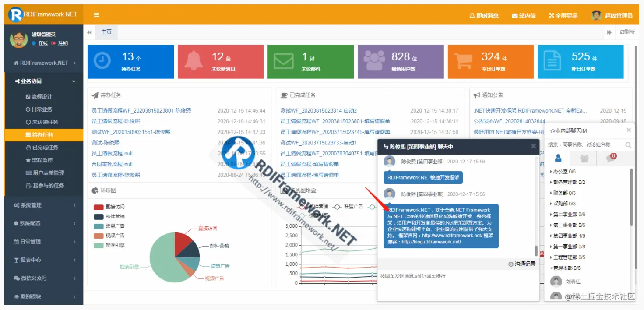Click the 注销 logout link
Viewport: 644px width, 310px height.
tap(60, 43)
